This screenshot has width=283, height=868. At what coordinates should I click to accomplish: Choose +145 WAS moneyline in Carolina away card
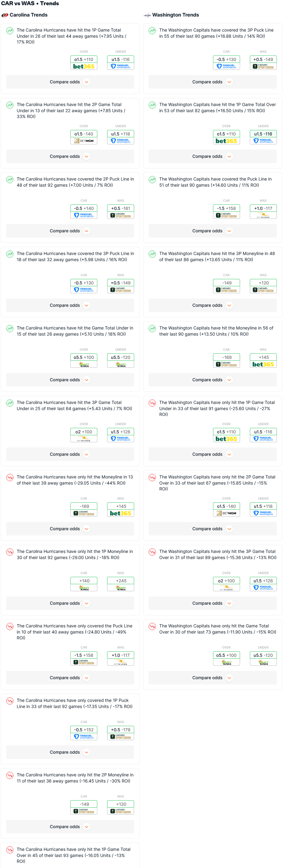click(x=120, y=506)
